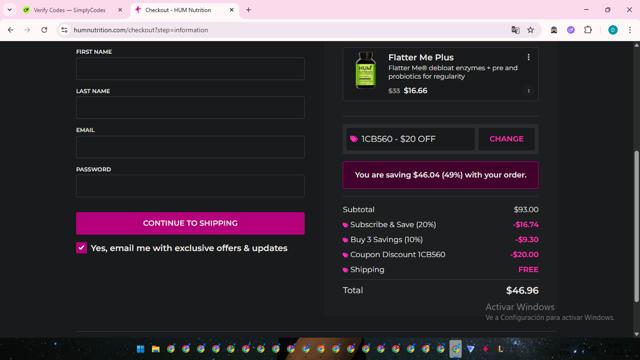
Task: Click the saving $46.04 (49%) banner
Action: click(x=440, y=175)
